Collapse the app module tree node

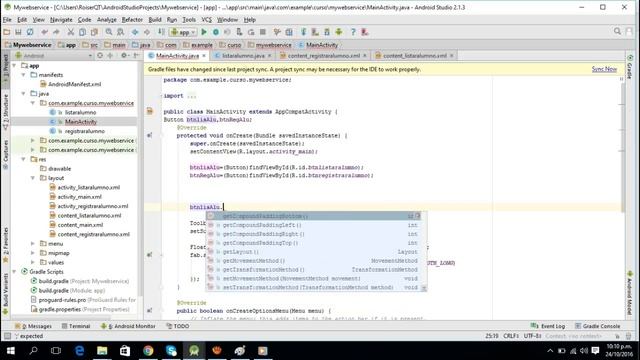(14, 65)
